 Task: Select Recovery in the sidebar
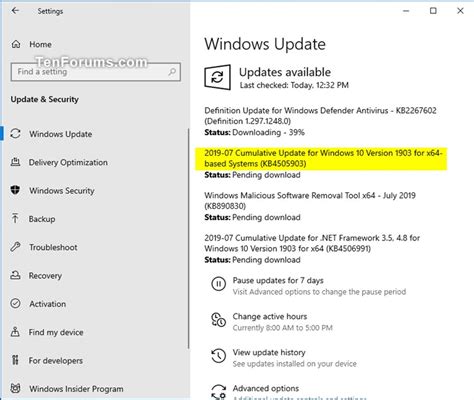(45, 275)
